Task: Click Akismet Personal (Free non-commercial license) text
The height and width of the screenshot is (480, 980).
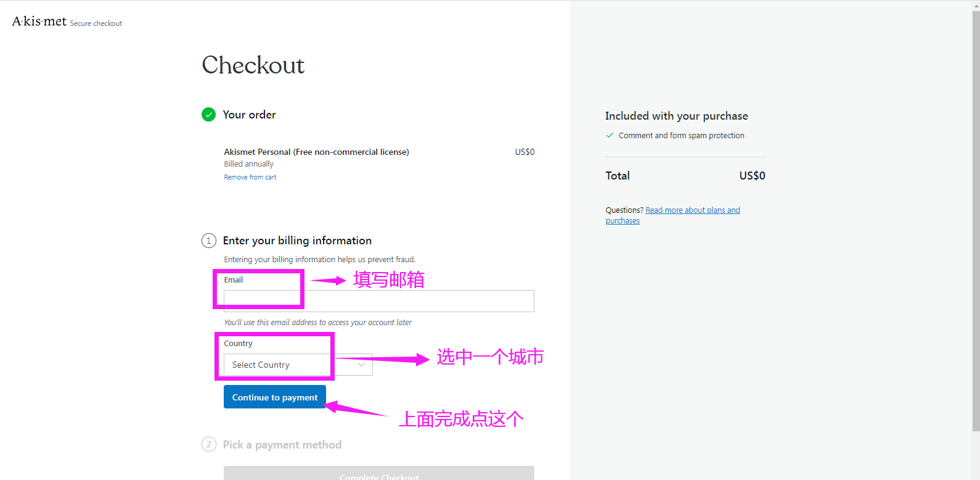Action: [316, 152]
